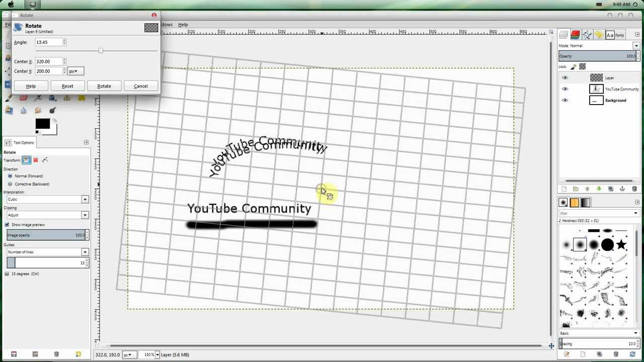Screen dimensions: 644x362
Task: Delete brush trash icon
Action: [x=616, y=354]
